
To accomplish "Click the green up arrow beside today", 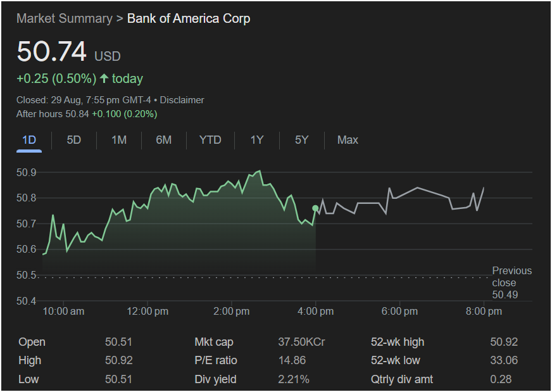I will pyautogui.click(x=104, y=78).
